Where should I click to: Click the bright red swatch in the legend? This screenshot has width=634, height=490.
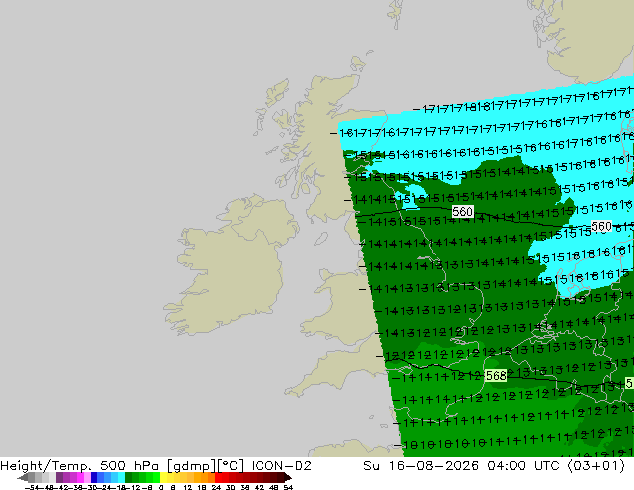[218, 477]
